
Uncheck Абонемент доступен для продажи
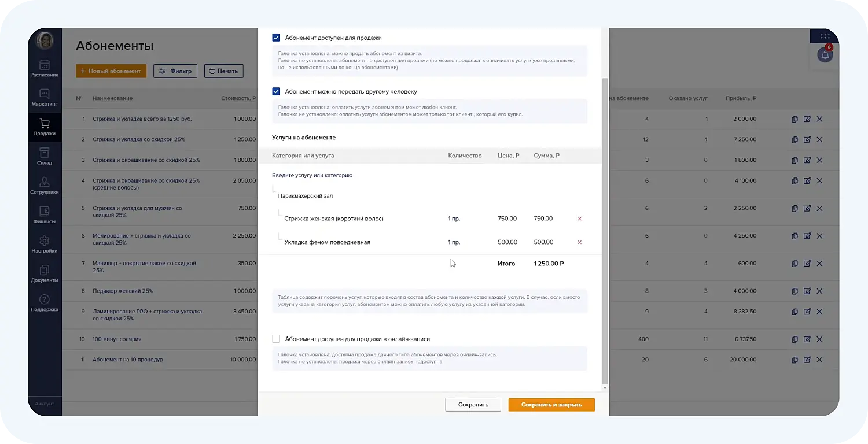tap(276, 38)
